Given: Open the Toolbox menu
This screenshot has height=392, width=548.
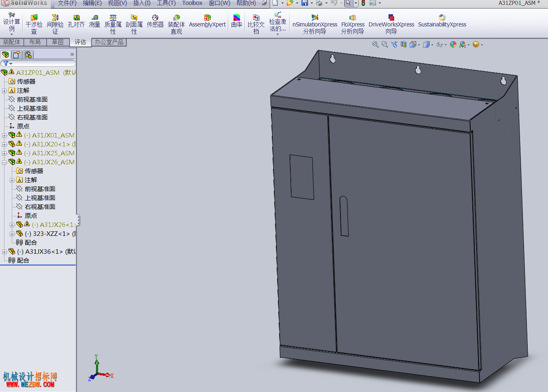Looking at the screenshot, I should (x=192, y=3).
